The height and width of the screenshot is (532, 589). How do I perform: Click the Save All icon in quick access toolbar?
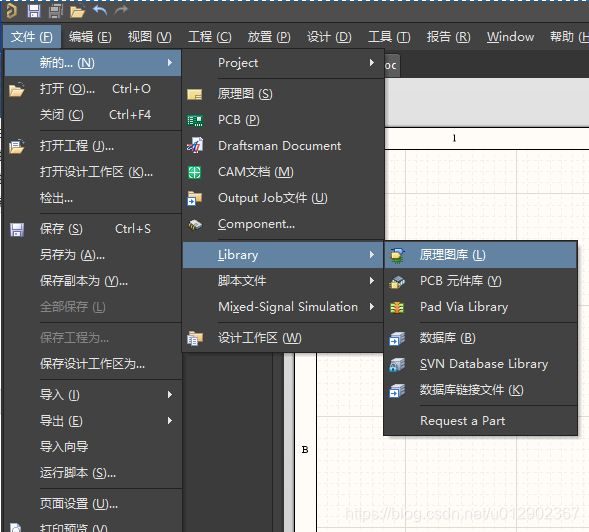point(56,11)
